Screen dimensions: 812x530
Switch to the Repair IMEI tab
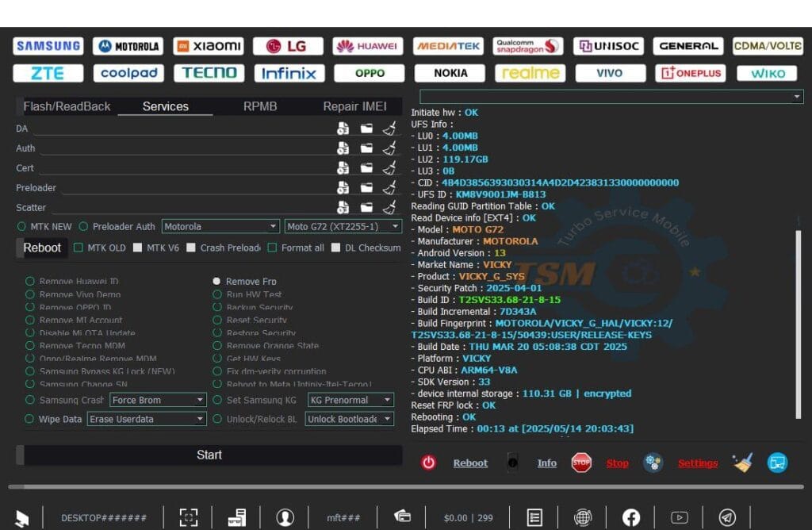[x=354, y=106]
